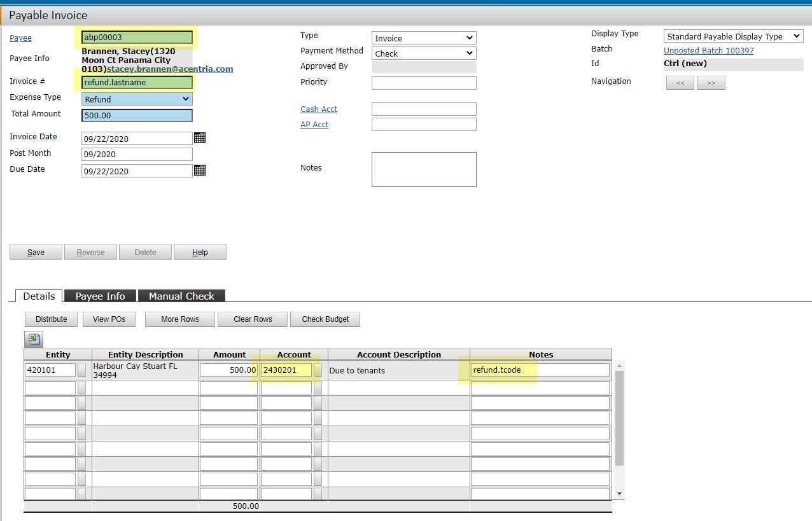The image size is (812, 521).
Task: Click the Clear Rows button
Action: (x=253, y=319)
